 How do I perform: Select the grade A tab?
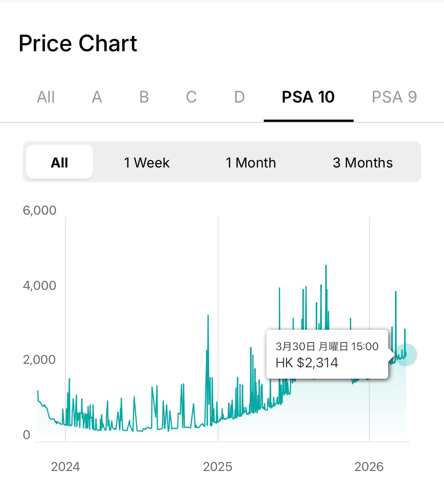coord(97,97)
